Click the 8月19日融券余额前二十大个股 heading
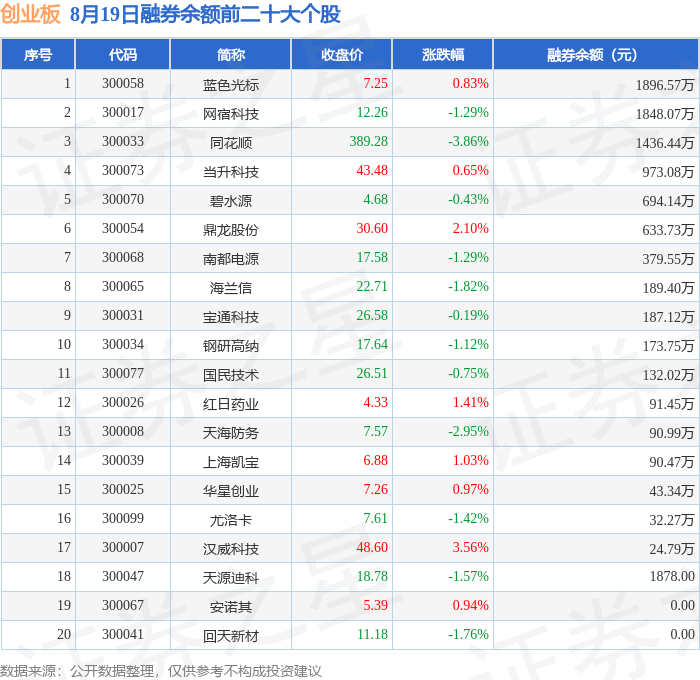 coord(205,14)
